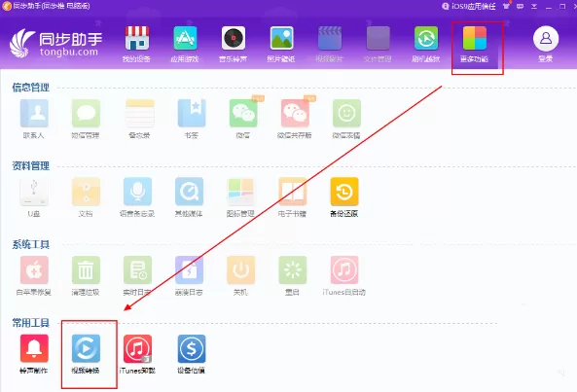This screenshot has width=577, height=392.
Task: Click the iOS9应用信任 link in title bar
Action: point(468,6)
